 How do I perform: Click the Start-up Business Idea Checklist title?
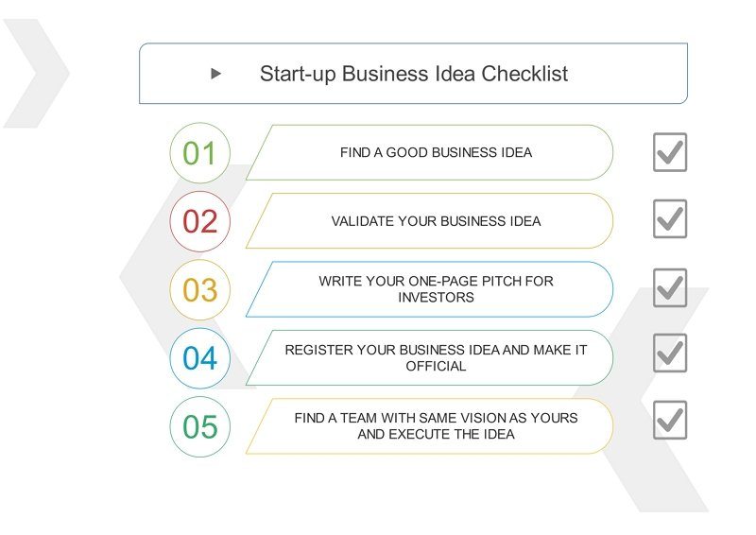tap(414, 74)
